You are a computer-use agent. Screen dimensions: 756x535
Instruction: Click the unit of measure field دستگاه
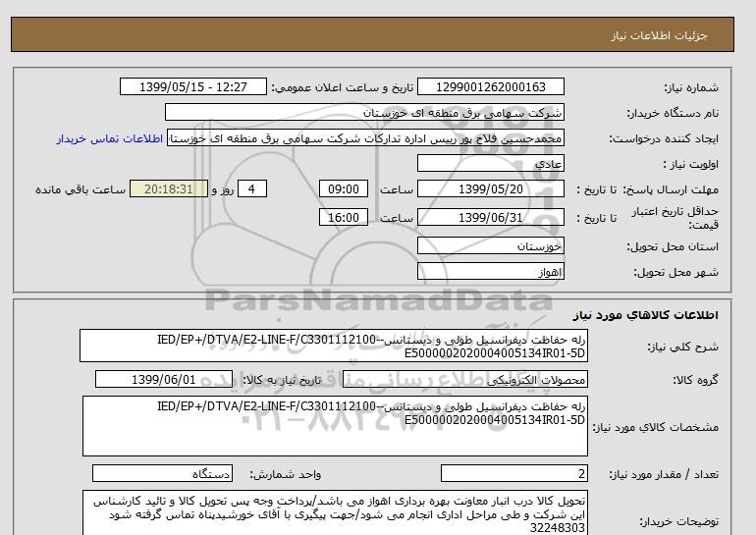point(162,473)
